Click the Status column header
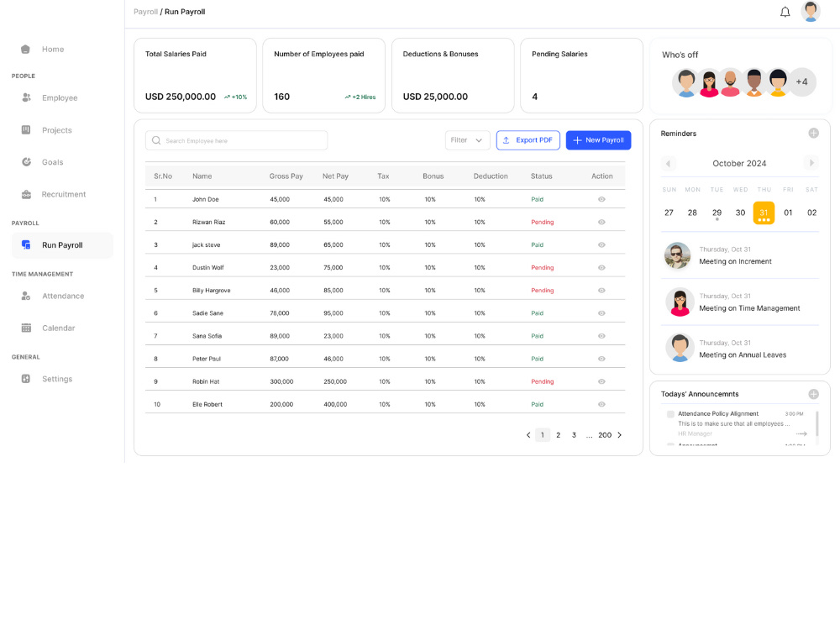Screen dimensions: 840x630 click(541, 176)
